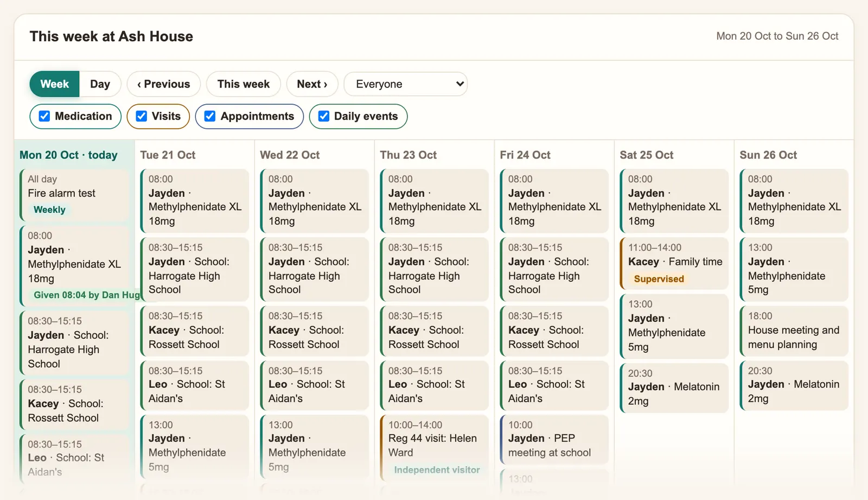
Task: Open Thursday 08:00 Jayden Methylphenidate XL card
Action: click(435, 200)
